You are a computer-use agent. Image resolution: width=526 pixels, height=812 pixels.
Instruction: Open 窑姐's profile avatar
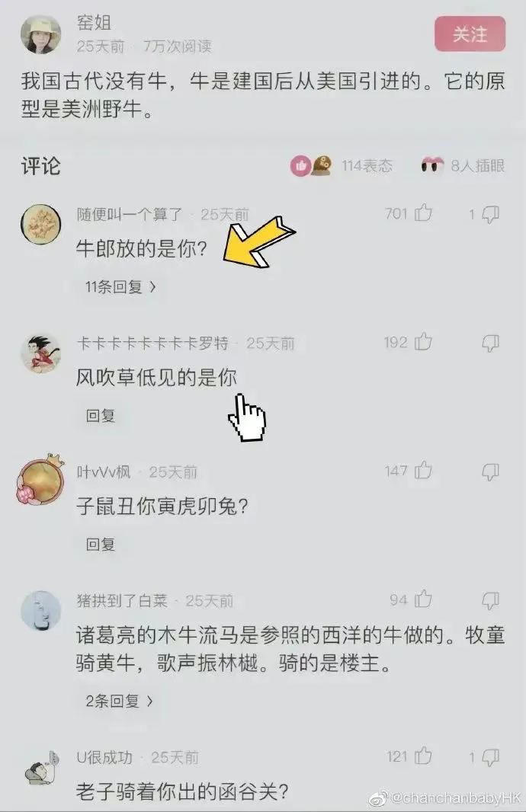pos(40,34)
